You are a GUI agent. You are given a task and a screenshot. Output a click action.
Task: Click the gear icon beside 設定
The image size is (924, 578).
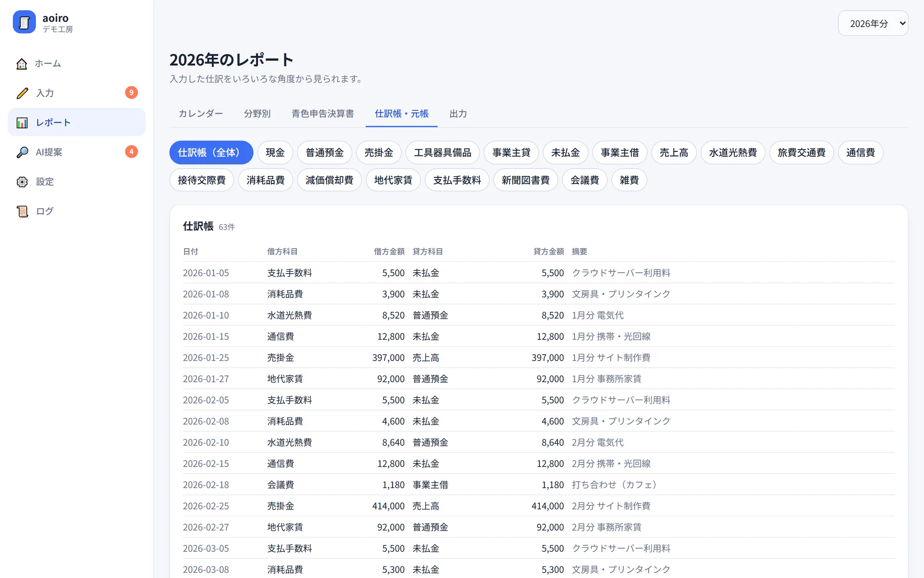22,182
